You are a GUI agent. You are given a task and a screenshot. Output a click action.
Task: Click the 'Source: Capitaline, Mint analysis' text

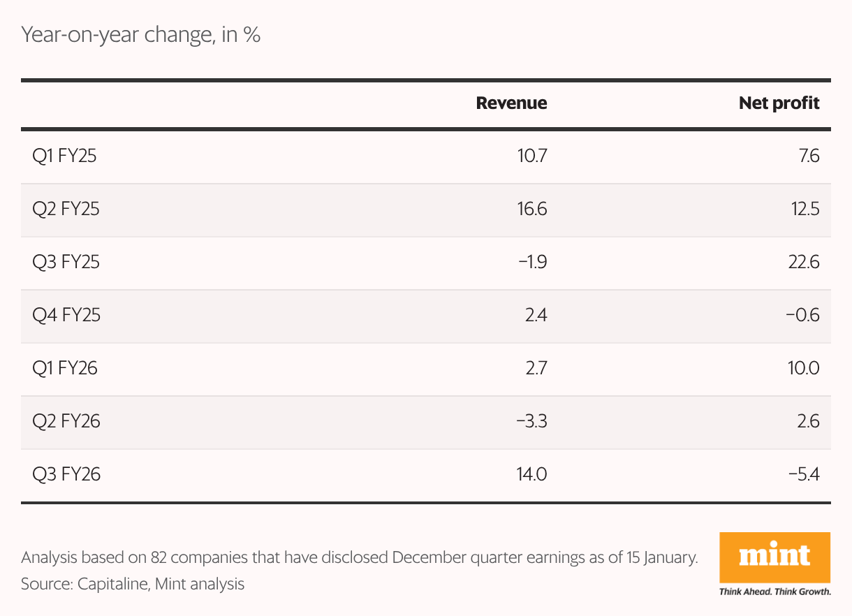pyautogui.click(x=133, y=584)
